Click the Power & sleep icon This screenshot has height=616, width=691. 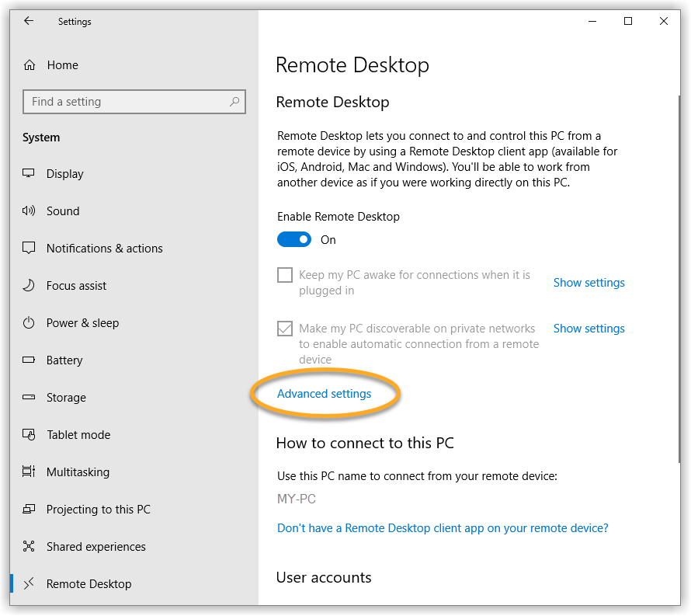(x=30, y=323)
